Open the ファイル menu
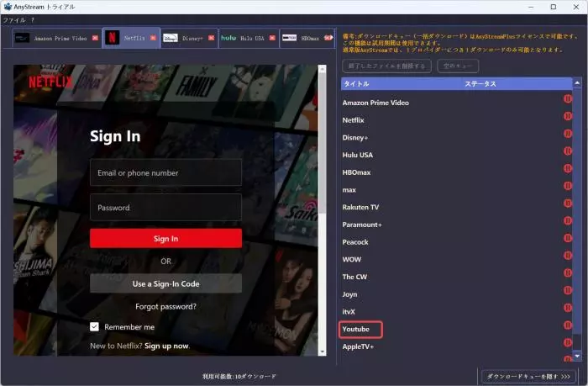 point(14,20)
